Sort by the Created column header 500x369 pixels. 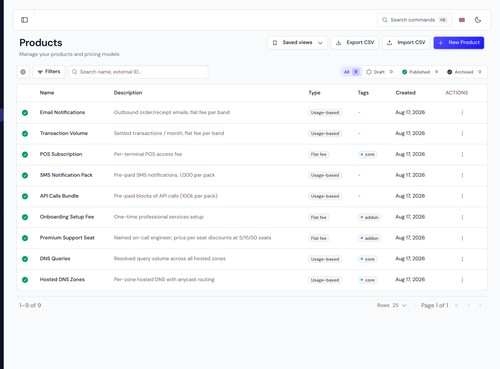pyautogui.click(x=406, y=93)
